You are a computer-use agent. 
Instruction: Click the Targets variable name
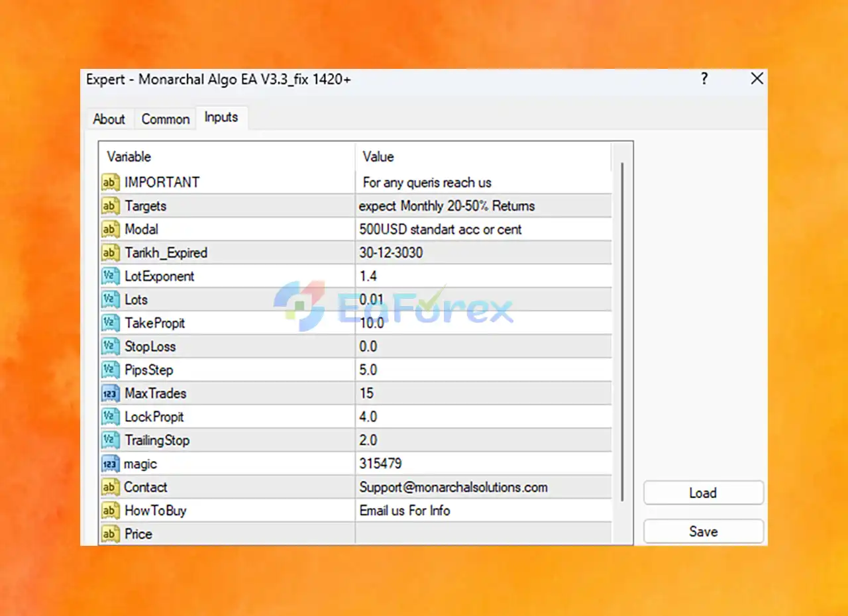point(146,206)
